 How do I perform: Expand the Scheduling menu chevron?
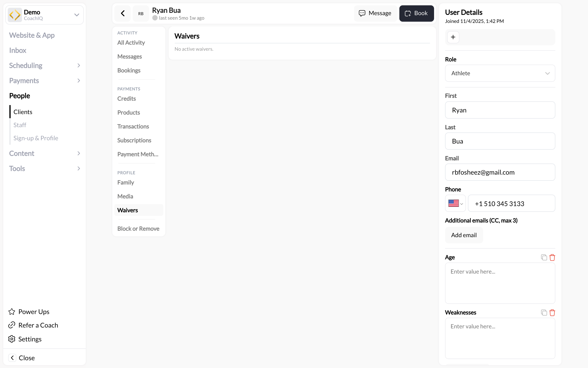[78, 65]
